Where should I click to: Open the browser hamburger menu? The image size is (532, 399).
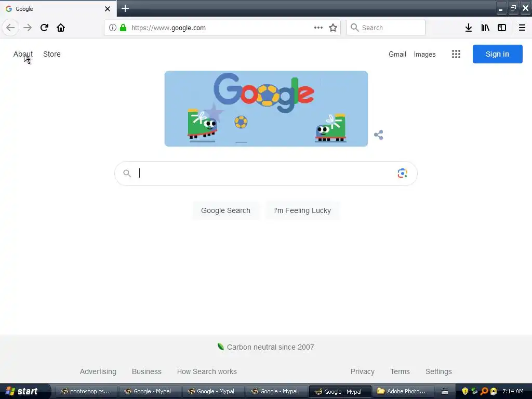(522, 28)
